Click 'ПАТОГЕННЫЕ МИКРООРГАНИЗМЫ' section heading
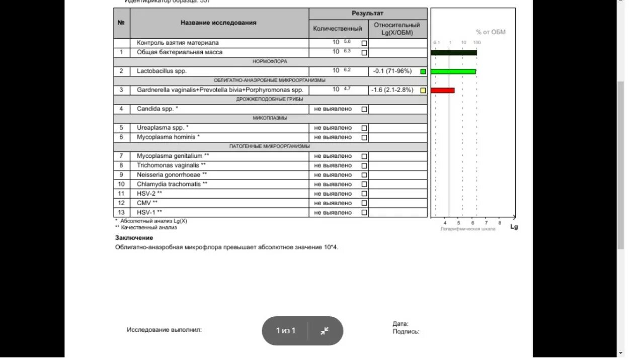Screen dimensions: 644x362 pos(270,146)
